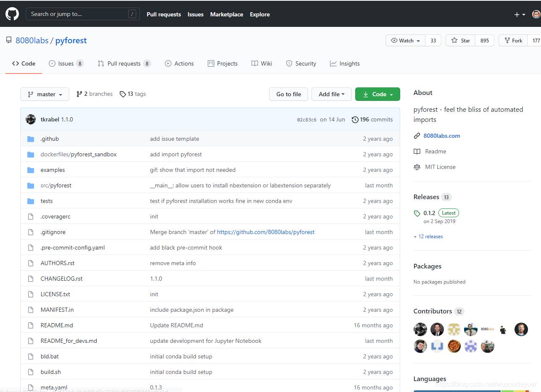541x392 pixels.
Task: Open the 8080labs.com website link
Action: click(x=441, y=136)
